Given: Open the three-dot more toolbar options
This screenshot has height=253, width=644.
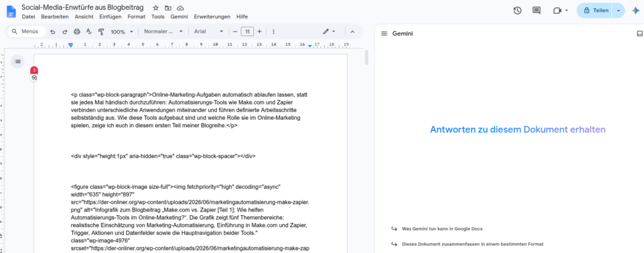Looking at the screenshot, I should click(x=274, y=31).
